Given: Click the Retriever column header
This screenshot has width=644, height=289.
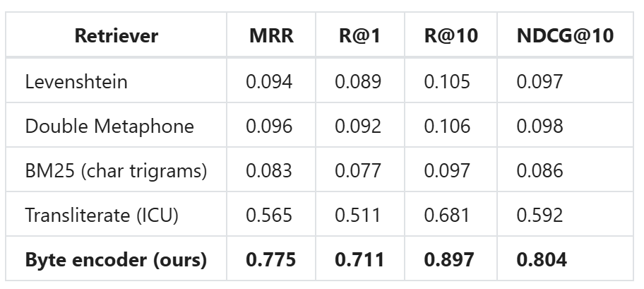Looking at the screenshot, I should pyautogui.click(x=116, y=36).
